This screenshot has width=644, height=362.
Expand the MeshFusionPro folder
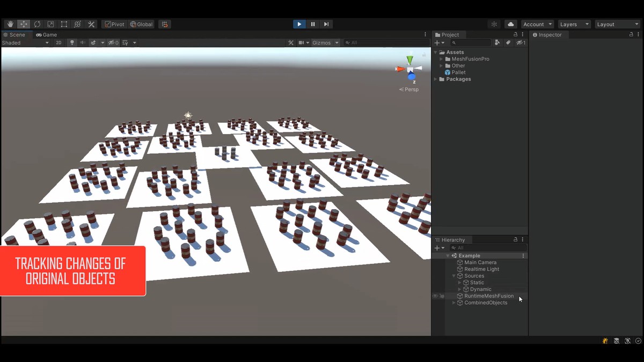[441, 59]
